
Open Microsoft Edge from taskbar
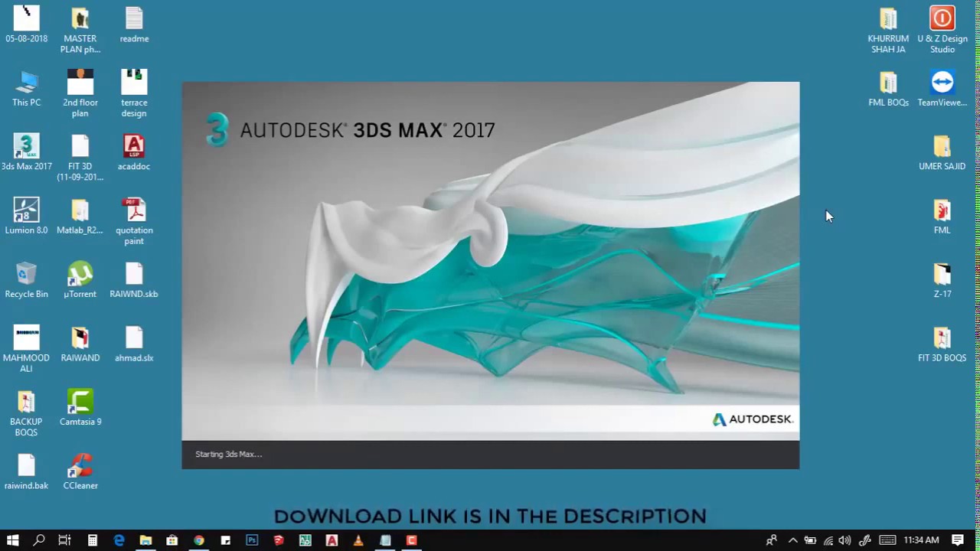tap(119, 540)
